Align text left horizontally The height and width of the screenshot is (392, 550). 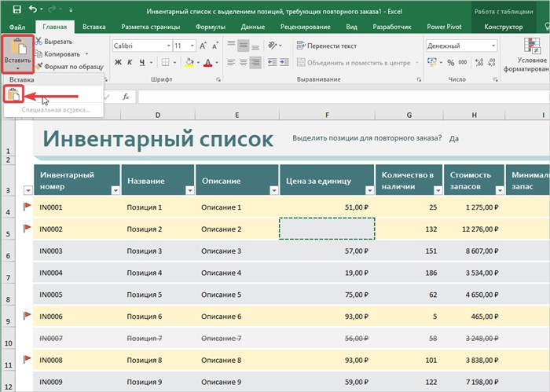[231, 62]
